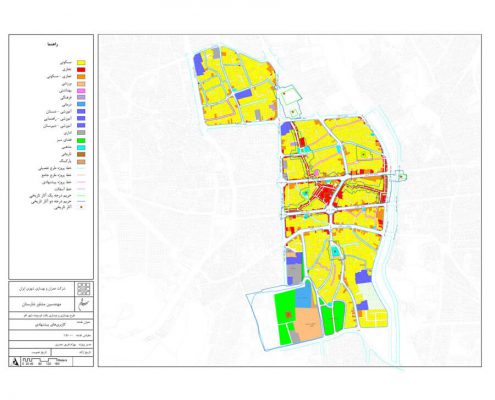Click the grid-patterned logo in title block
This screenshot has width=495, height=400.
84,289
